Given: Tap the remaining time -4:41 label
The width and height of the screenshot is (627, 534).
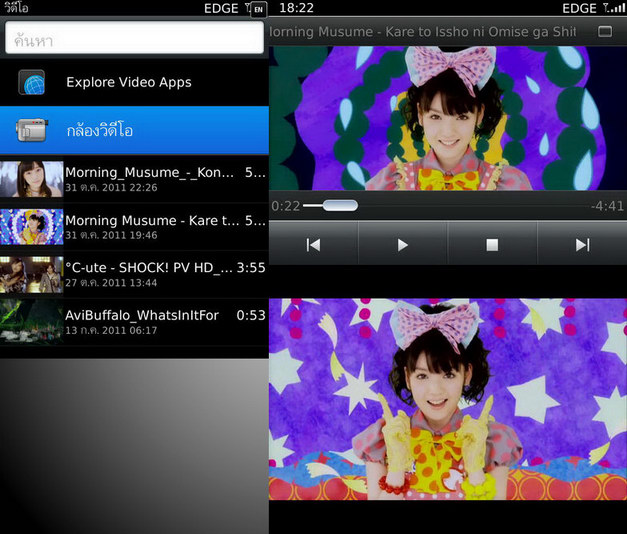Looking at the screenshot, I should pos(607,206).
